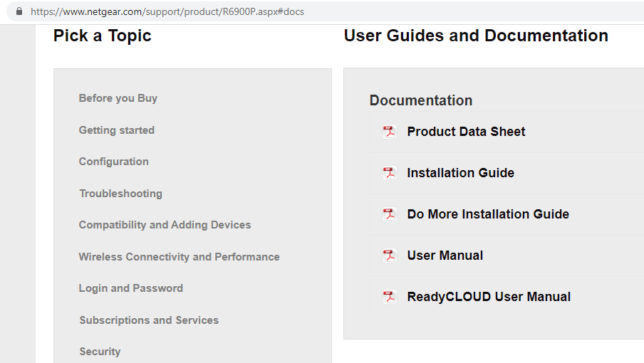Click the Pick a Topic heading
Viewport: 644px width, 363px height.
103,36
